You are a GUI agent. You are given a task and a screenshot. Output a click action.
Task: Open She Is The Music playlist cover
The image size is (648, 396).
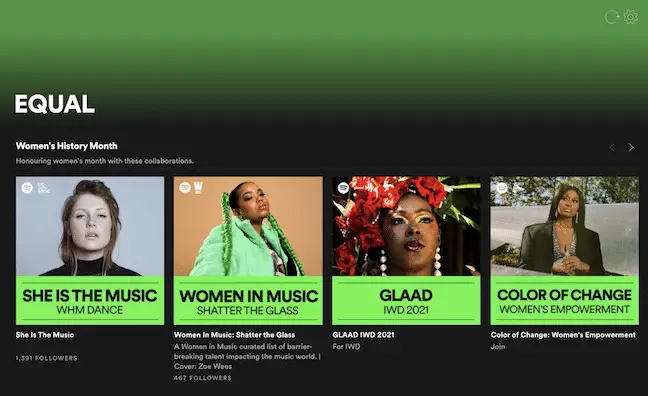[x=90, y=250]
